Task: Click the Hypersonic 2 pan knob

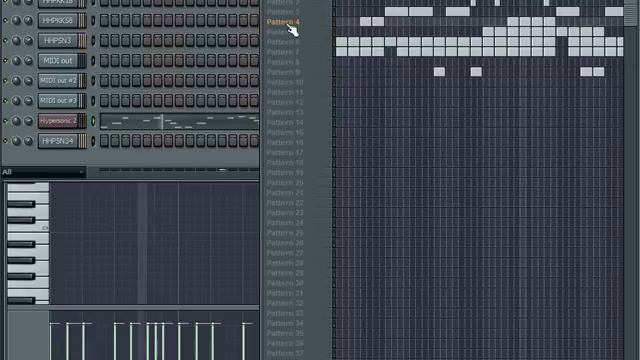Action: coord(16,121)
